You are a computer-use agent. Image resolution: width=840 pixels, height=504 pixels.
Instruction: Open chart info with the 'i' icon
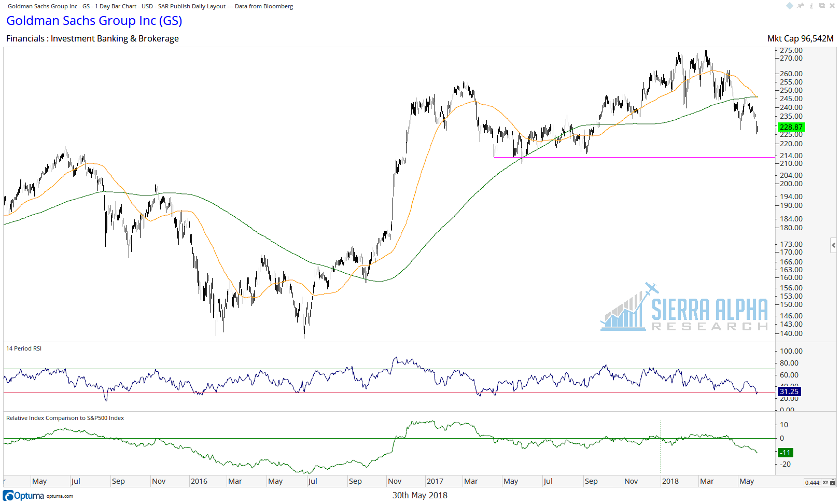coord(811,6)
